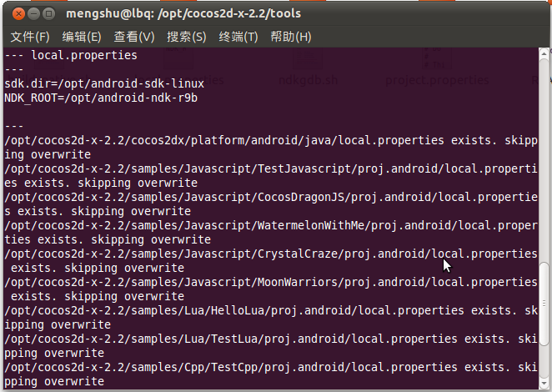Click the TestLua path line
Viewport: 552px width, 392px height.
[x=271, y=339]
